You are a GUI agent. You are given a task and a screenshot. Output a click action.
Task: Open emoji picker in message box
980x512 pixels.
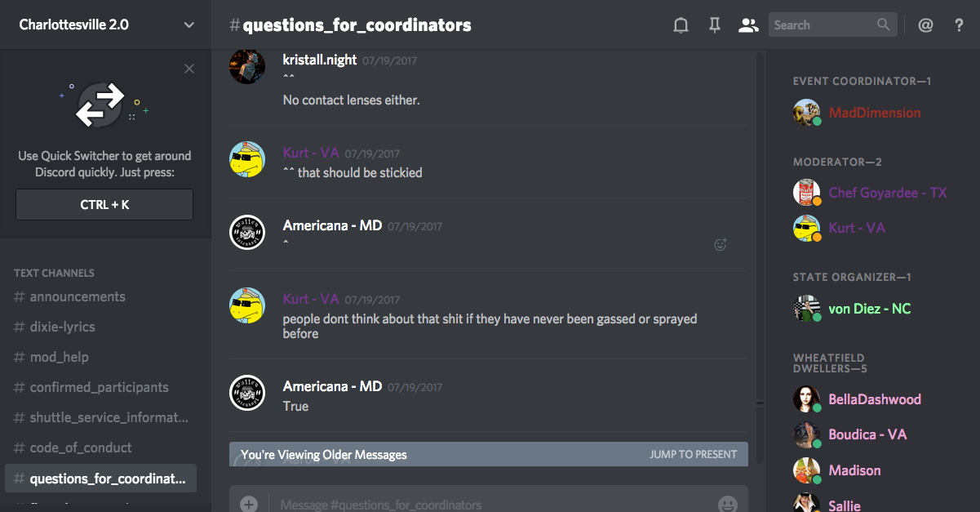[x=727, y=505]
